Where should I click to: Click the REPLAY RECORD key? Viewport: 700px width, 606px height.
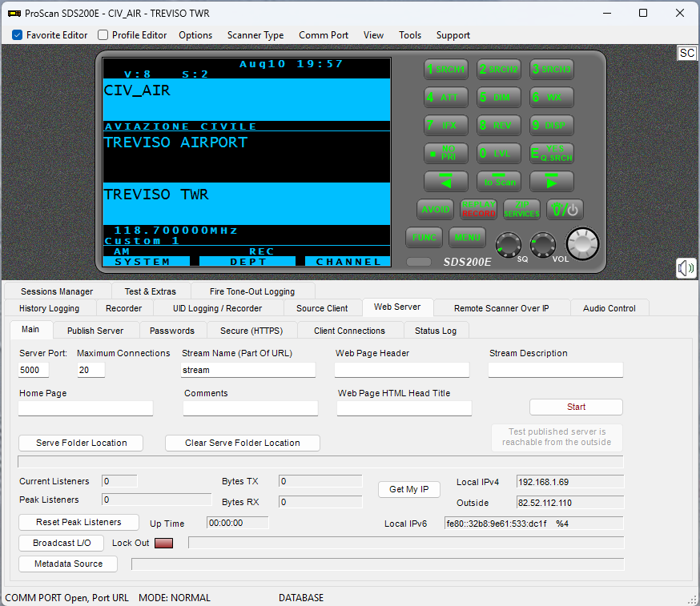479,209
